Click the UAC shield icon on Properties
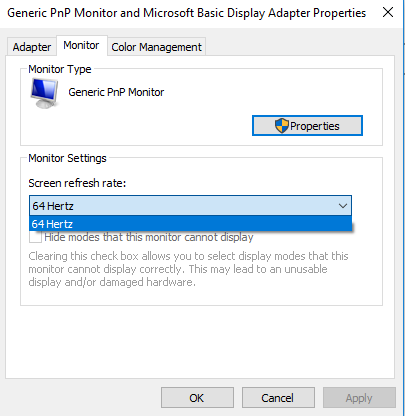This screenshot has height=416, width=405. [x=282, y=126]
